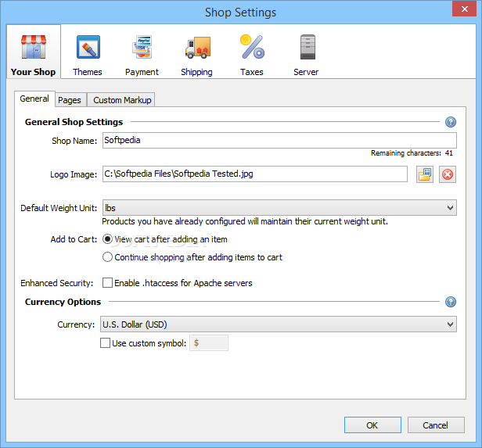The image size is (482, 448).
Task: Open the Shipping settings section
Action: (x=196, y=55)
